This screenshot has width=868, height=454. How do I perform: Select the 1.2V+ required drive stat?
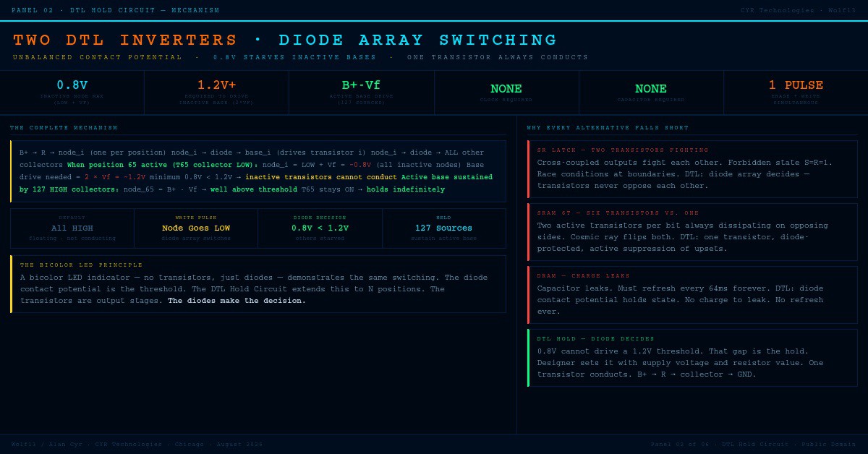pos(217,93)
